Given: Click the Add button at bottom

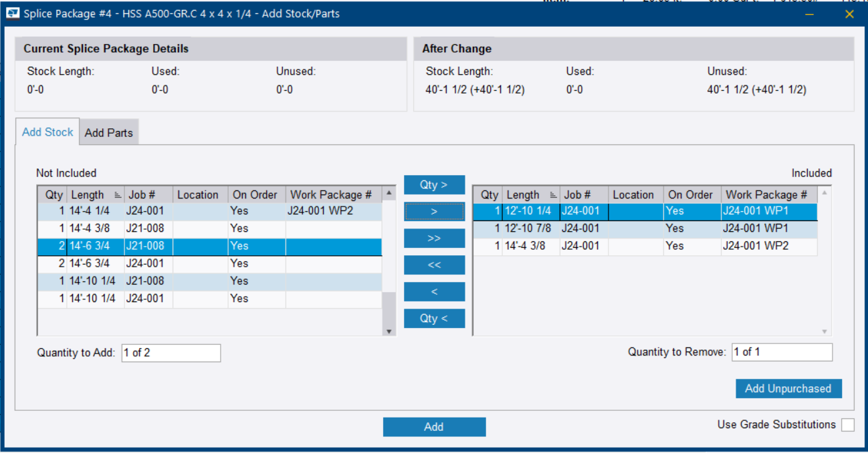Looking at the screenshot, I should click(434, 427).
